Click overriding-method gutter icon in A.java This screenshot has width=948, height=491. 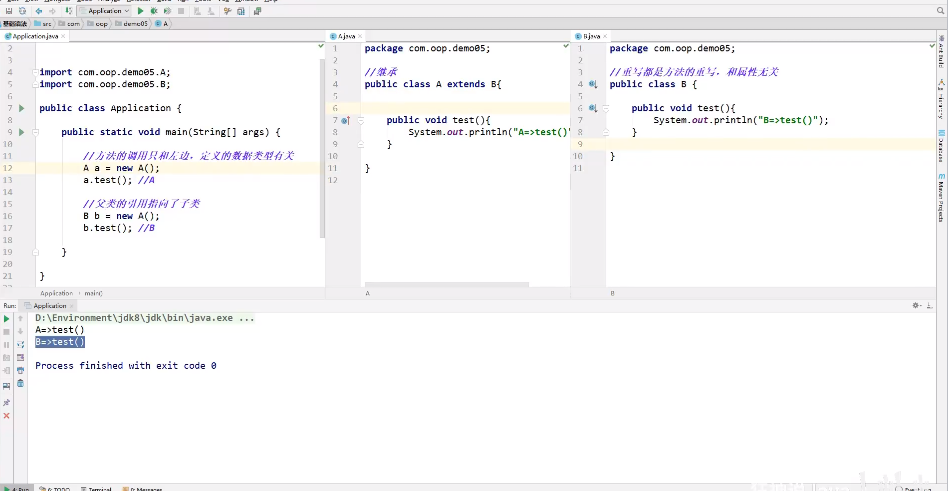[x=346, y=120]
